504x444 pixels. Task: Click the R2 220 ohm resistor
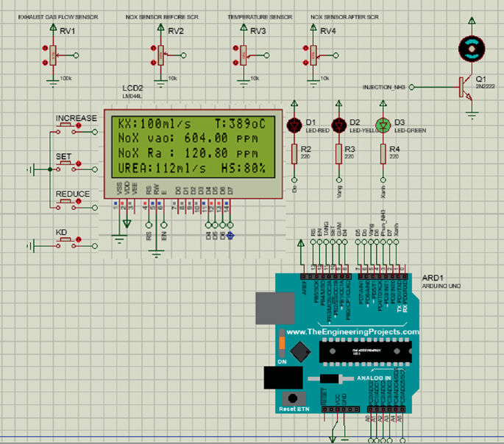(x=295, y=153)
